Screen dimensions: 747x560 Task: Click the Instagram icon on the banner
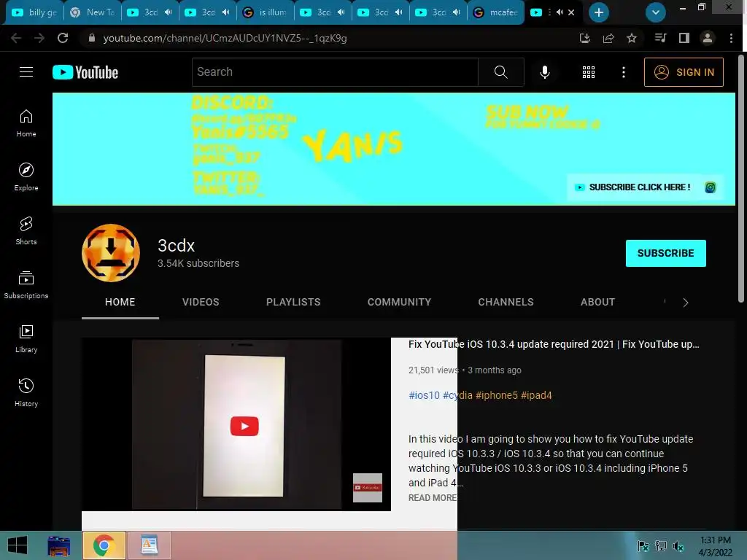(710, 187)
